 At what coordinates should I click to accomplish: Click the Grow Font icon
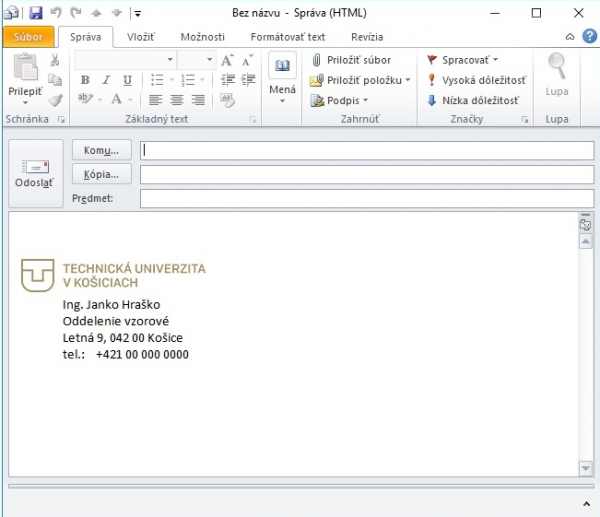(x=228, y=60)
